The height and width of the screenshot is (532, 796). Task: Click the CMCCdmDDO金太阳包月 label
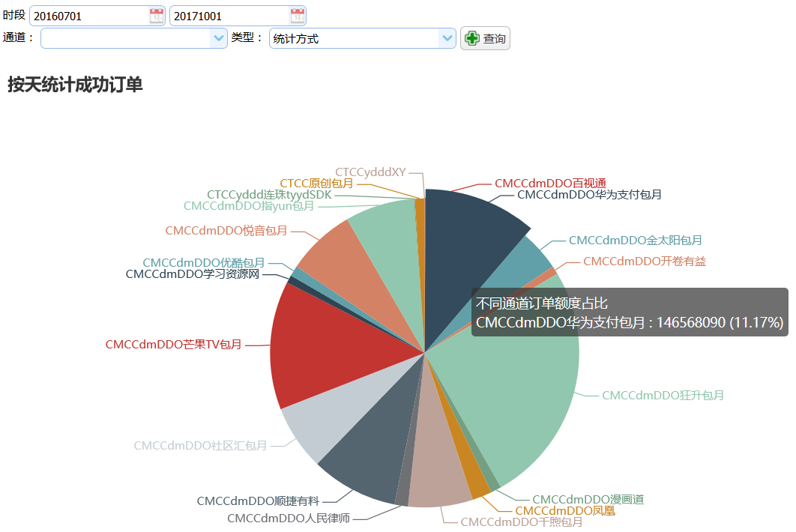[x=635, y=241]
